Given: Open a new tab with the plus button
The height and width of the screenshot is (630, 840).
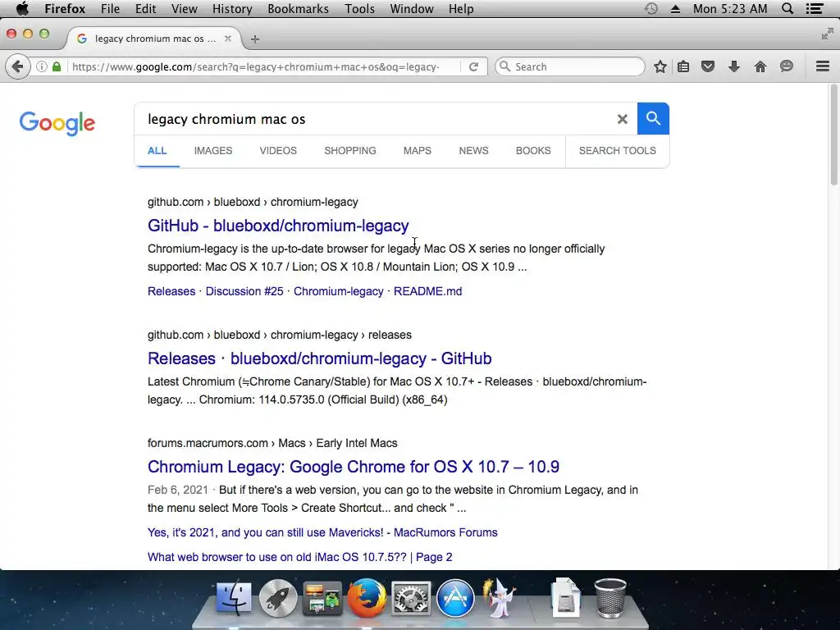Looking at the screenshot, I should click(255, 39).
